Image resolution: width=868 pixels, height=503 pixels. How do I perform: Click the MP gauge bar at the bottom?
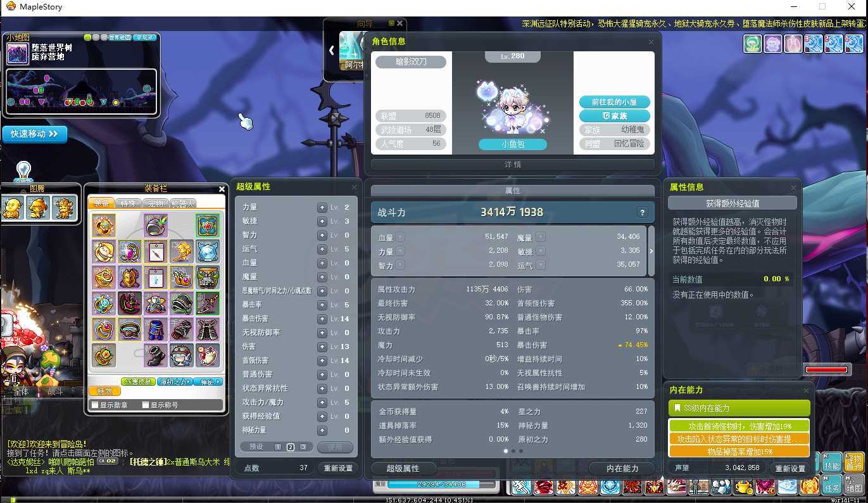click(x=442, y=485)
